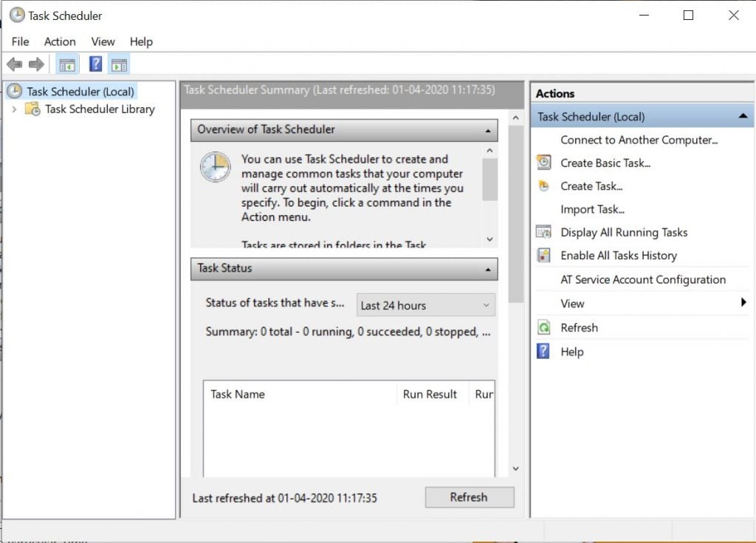Image resolution: width=756 pixels, height=543 pixels.
Task: Click Import Task...
Action: tap(593, 210)
